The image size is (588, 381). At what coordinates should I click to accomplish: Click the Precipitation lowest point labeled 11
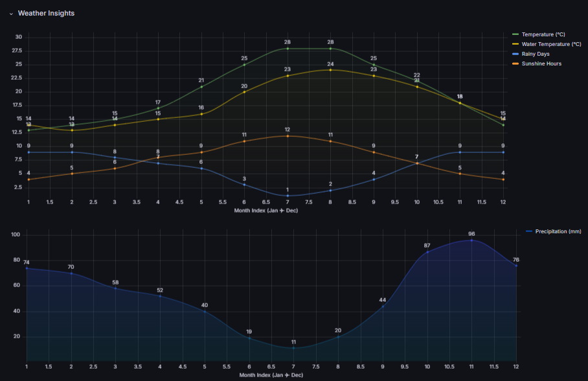[x=293, y=348]
